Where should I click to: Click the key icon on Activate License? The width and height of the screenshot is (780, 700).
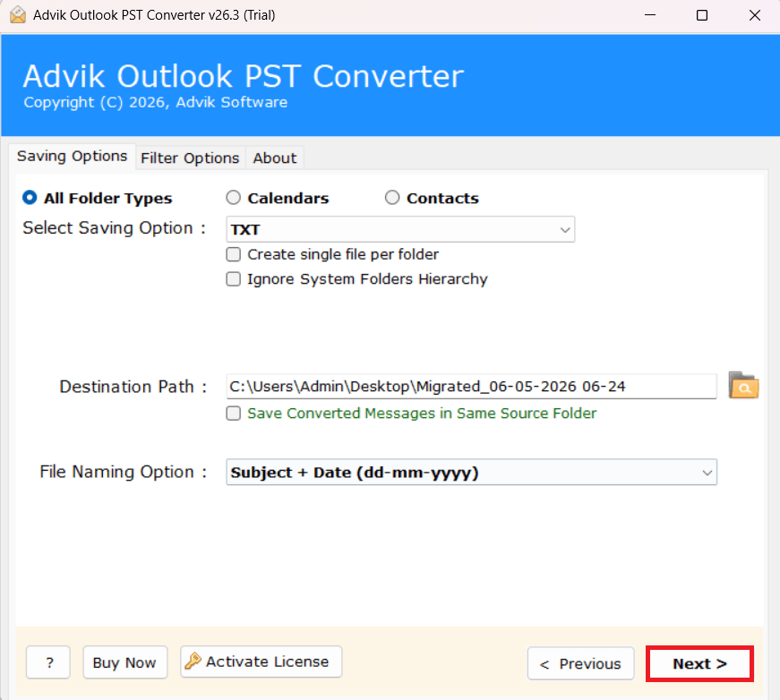point(193,662)
